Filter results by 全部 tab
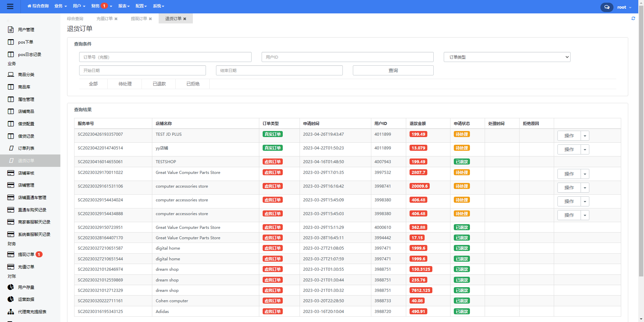The width and height of the screenshot is (644, 322). (x=93, y=84)
